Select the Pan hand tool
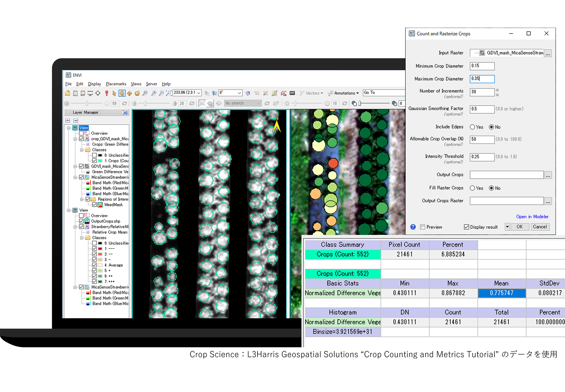The height and width of the screenshot is (392, 565). (122, 93)
